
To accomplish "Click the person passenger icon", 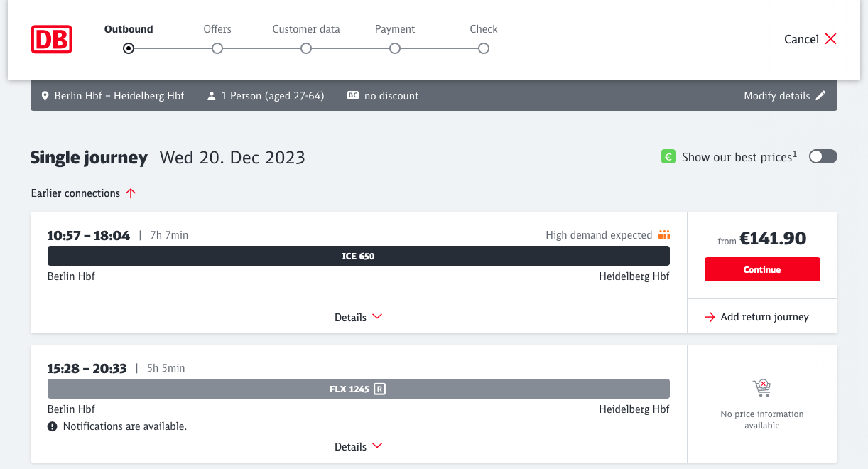I will click(211, 96).
